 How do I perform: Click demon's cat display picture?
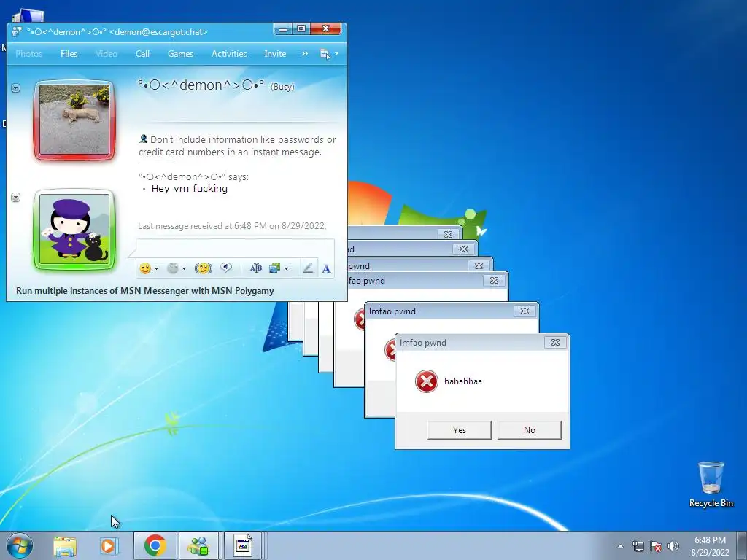click(74, 119)
